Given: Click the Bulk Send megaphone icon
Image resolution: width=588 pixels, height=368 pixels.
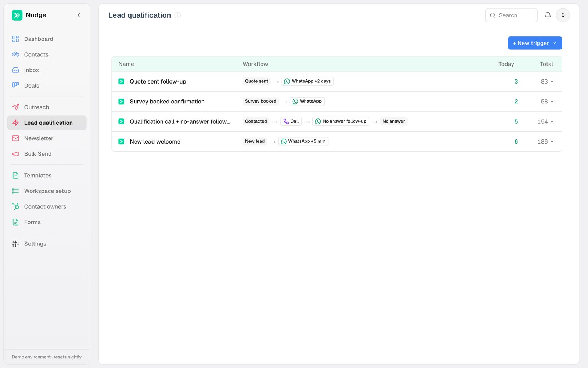Looking at the screenshot, I should [x=15, y=154].
